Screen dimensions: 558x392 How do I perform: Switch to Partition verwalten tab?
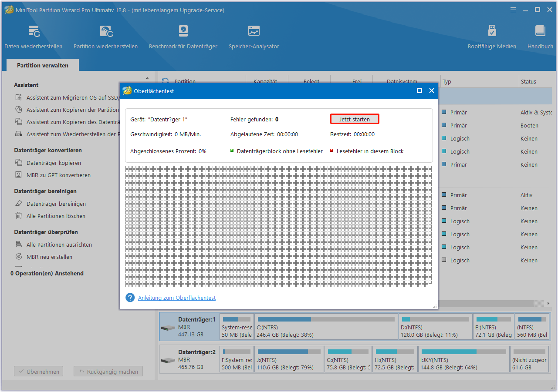coord(43,65)
